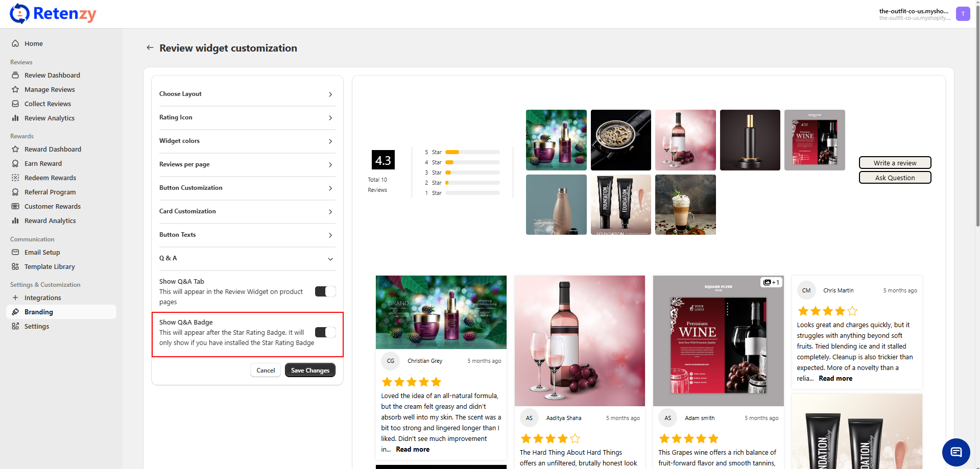980x469 pixels.
Task: Toggle the Show Q&A Badge switch
Action: pos(325,332)
